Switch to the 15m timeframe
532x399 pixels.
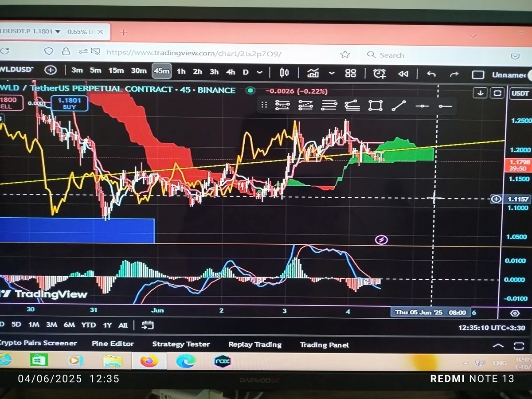tap(116, 70)
